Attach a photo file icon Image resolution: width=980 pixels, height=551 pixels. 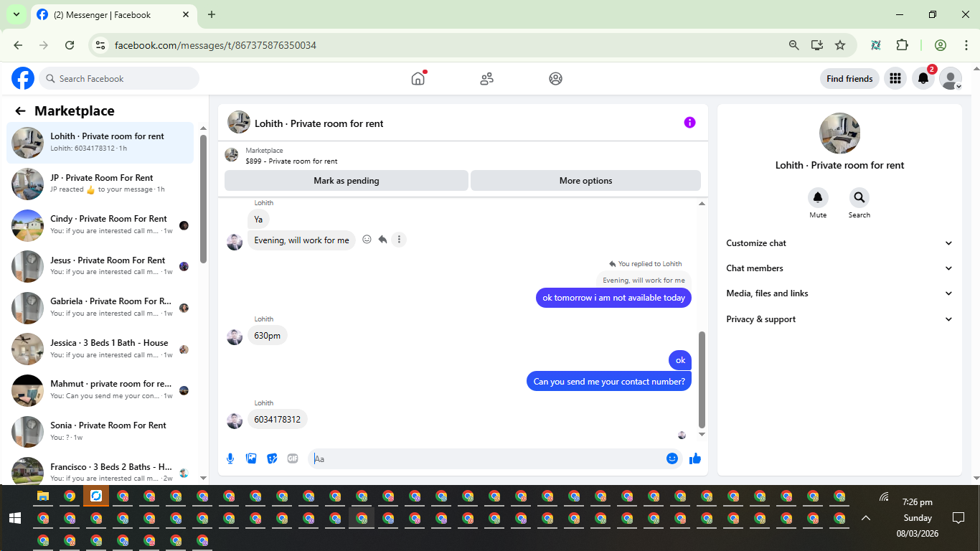(x=251, y=458)
